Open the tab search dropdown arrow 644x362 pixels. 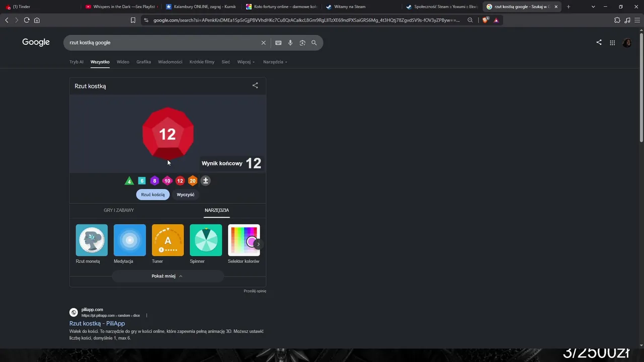[593, 7]
